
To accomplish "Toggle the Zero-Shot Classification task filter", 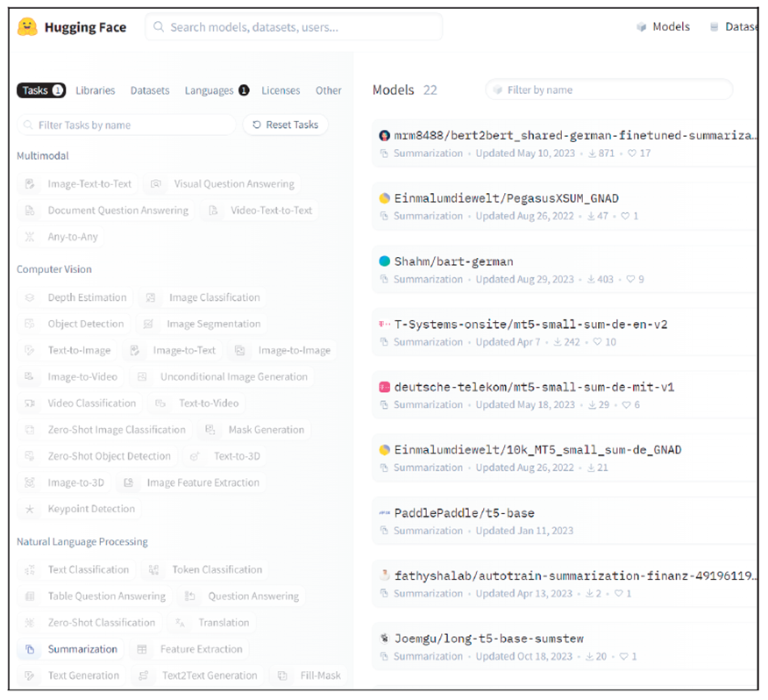I will [89, 623].
